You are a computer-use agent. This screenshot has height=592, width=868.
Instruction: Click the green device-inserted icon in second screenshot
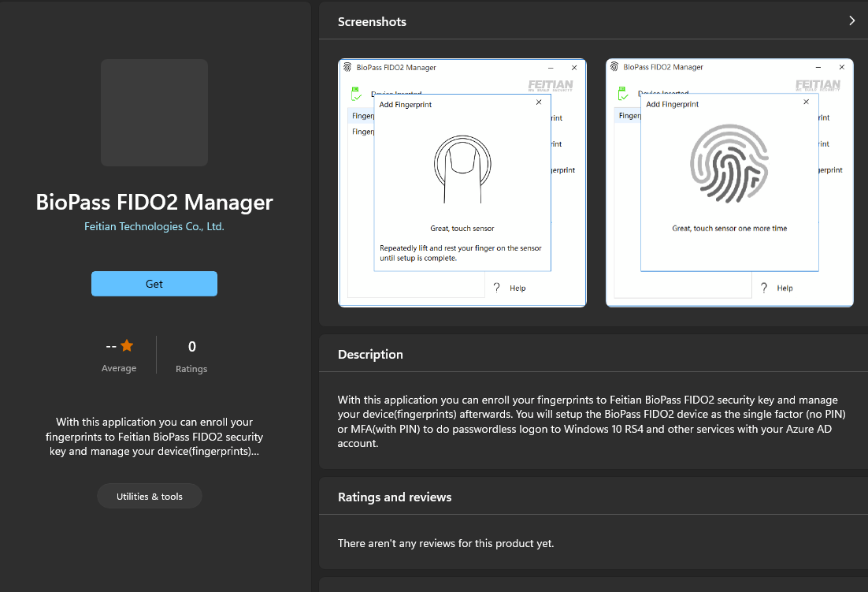(x=622, y=95)
